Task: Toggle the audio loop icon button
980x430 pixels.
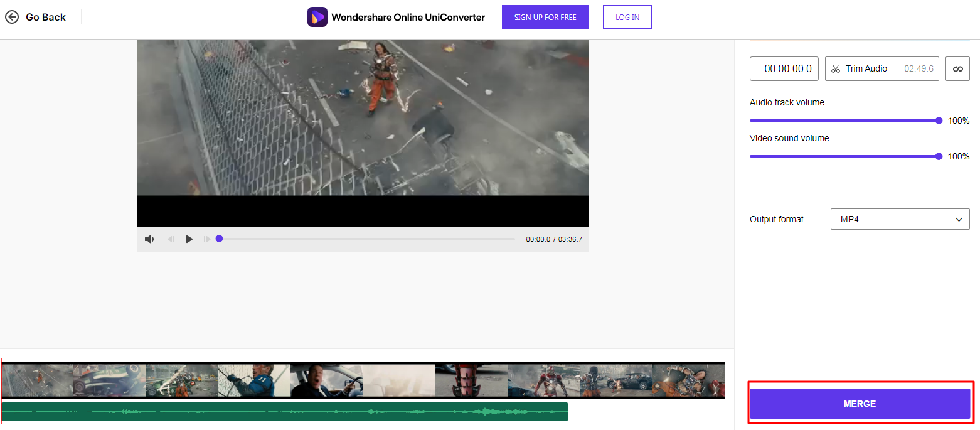Action: tap(958, 68)
